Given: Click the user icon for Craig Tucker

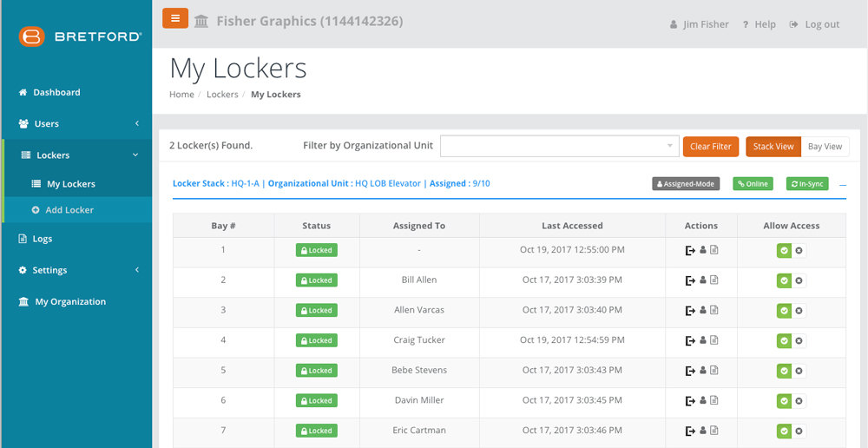Looking at the screenshot, I should (703, 340).
